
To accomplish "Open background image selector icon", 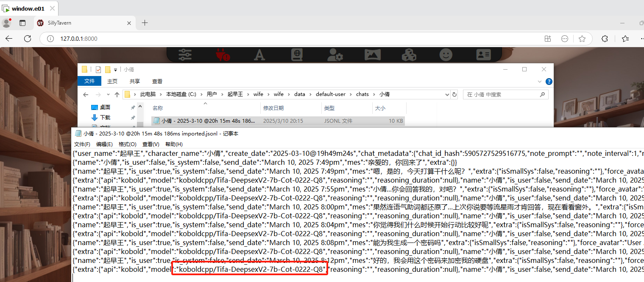I will [372, 54].
